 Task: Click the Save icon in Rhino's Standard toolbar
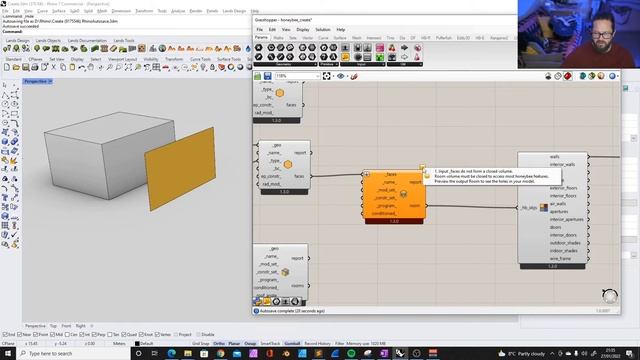[x=25, y=67]
